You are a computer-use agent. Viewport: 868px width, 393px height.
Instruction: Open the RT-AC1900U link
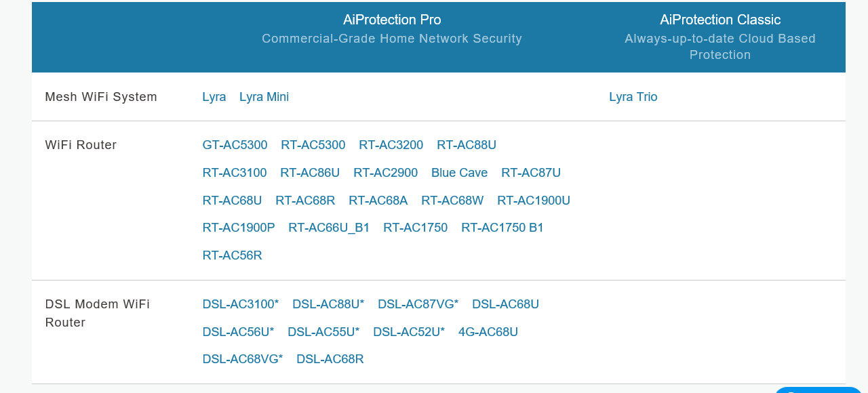tap(534, 201)
